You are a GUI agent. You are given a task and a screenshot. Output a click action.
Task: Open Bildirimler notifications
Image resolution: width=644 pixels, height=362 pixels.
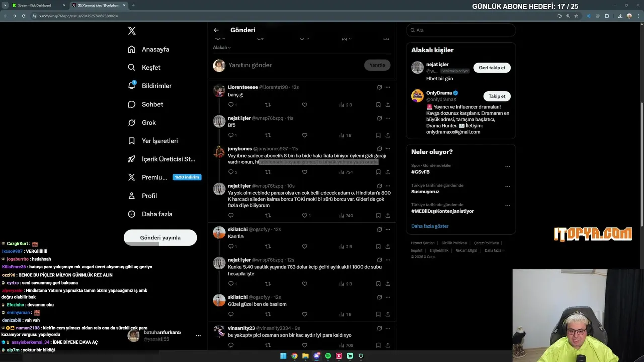click(x=149, y=86)
